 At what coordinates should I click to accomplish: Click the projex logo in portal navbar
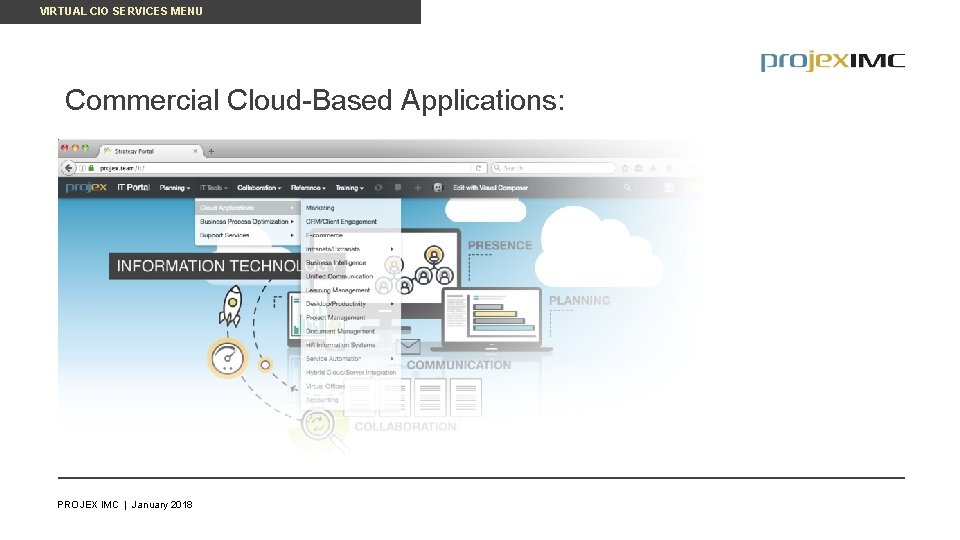pyautogui.click(x=86, y=187)
